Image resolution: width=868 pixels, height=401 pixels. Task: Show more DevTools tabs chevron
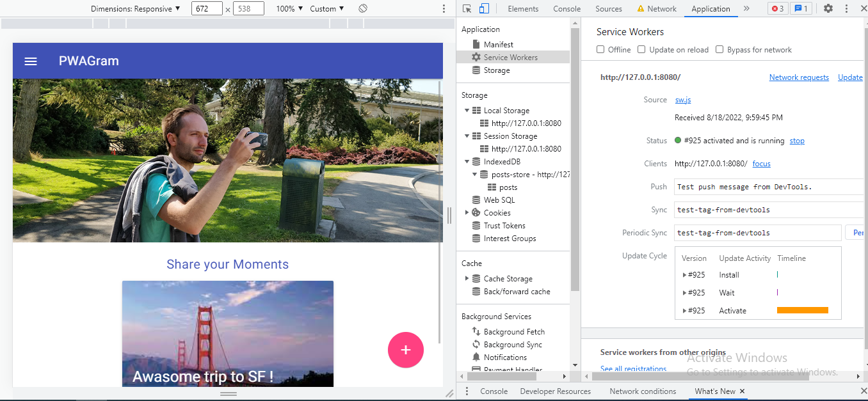pyautogui.click(x=746, y=9)
